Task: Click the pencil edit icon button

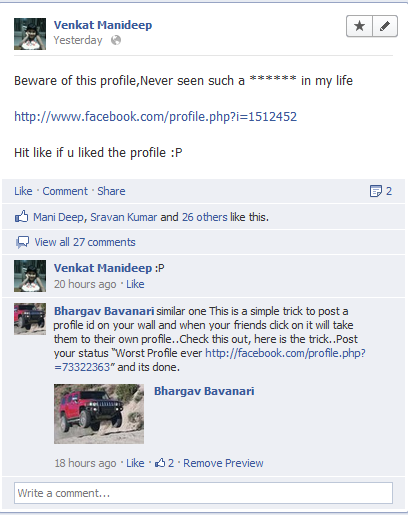Action: pos(385,26)
